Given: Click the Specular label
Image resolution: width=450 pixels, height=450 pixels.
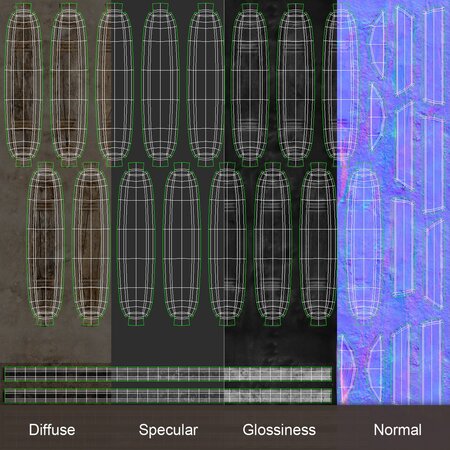Looking at the screenshot, I should click(168, 430).
